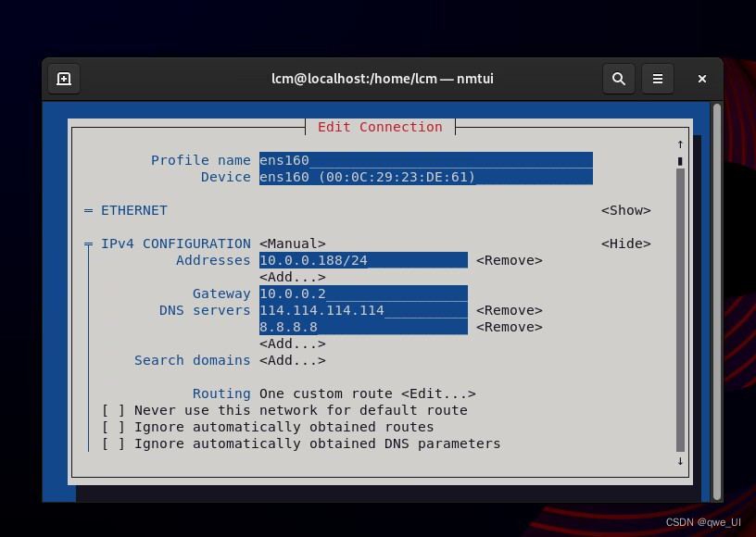Image resolution: width=756 pixels, height=537 pixels.
Task: Add another DNS server
Action: click(x=292, y=343)
